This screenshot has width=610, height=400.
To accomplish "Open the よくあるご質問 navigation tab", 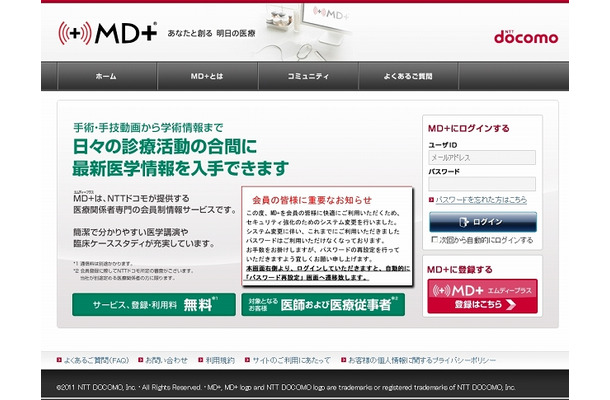I will [408, 76].
